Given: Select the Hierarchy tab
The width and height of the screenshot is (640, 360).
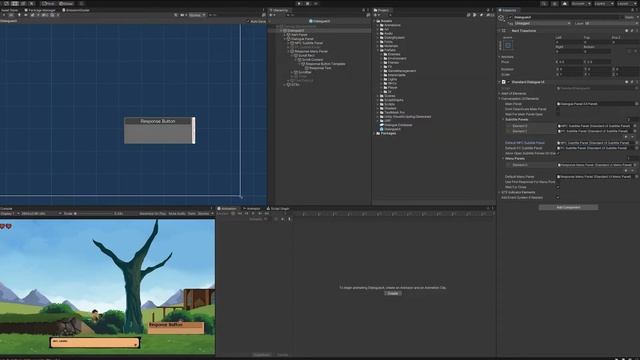Looking at the screenshot, I should [280, 10].
